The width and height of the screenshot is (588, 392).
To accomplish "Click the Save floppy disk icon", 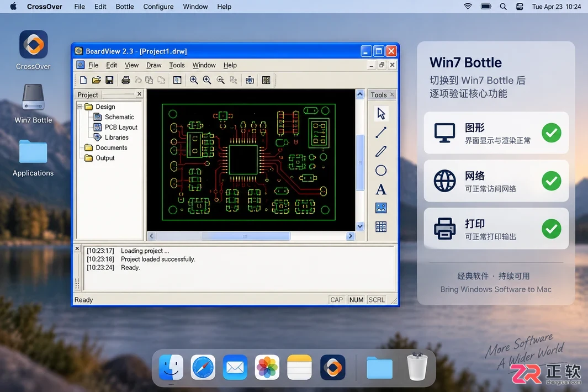I will coord(109,80).
